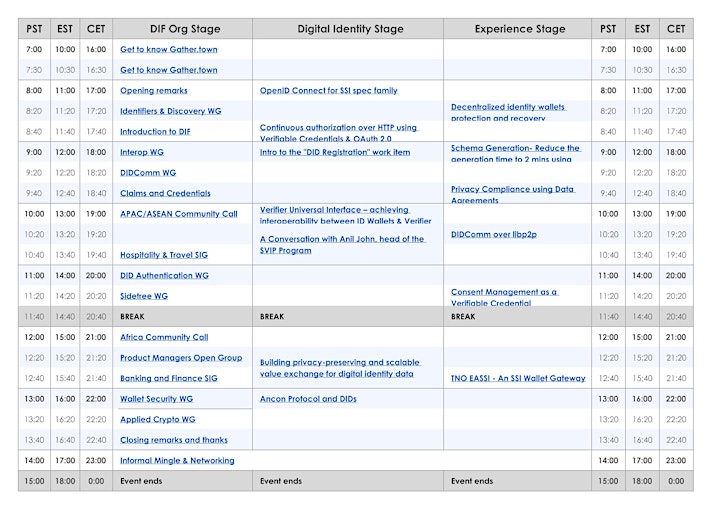Screen dimensions: 720x509
Task: Open 'Informal Mingle & Networking' link
Action: tap(177, 461)
